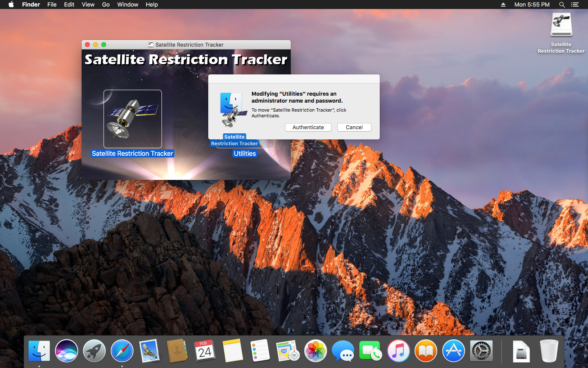
Task: Open Finder from the Dock
Action: [x=39, y=351]
